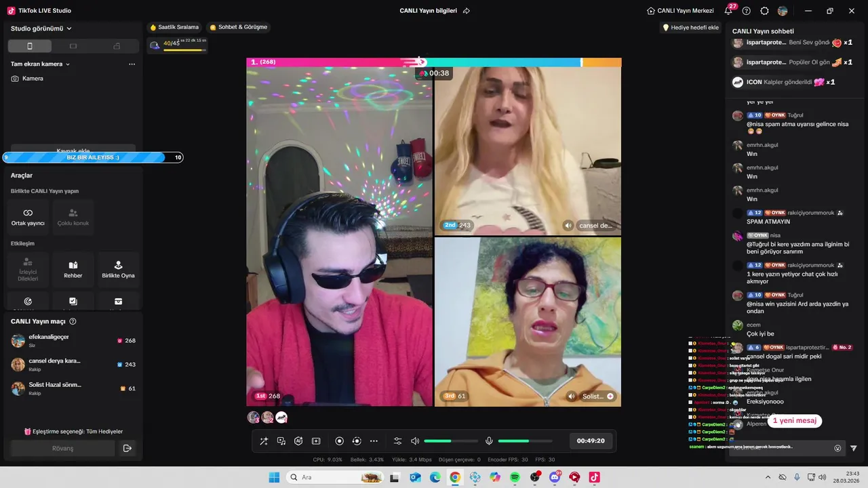Click the Saatlik Sıralama tab
Viewport: 868px width, 488px height.
point(174,27)
